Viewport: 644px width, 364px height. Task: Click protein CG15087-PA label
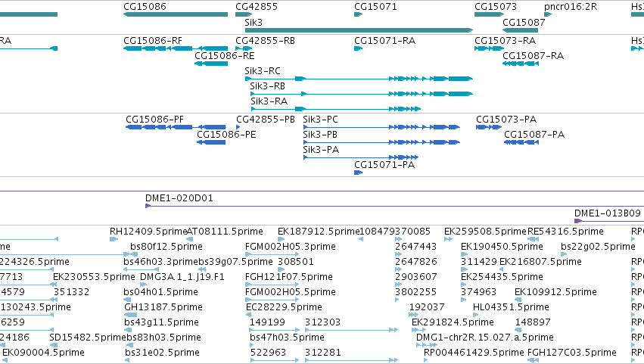pyautogui.click(x=534, y=135)
